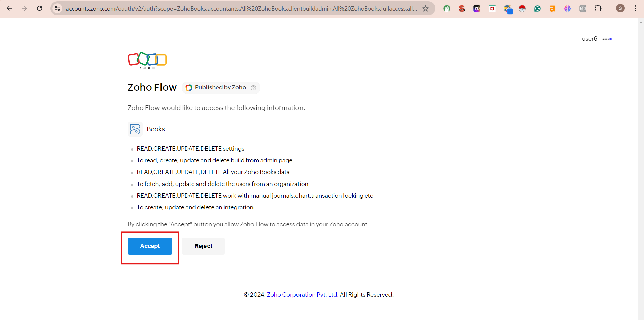644x320 pixels.
Task: Click the 'Zoho Flow' heading
Action: coord(152,87)
